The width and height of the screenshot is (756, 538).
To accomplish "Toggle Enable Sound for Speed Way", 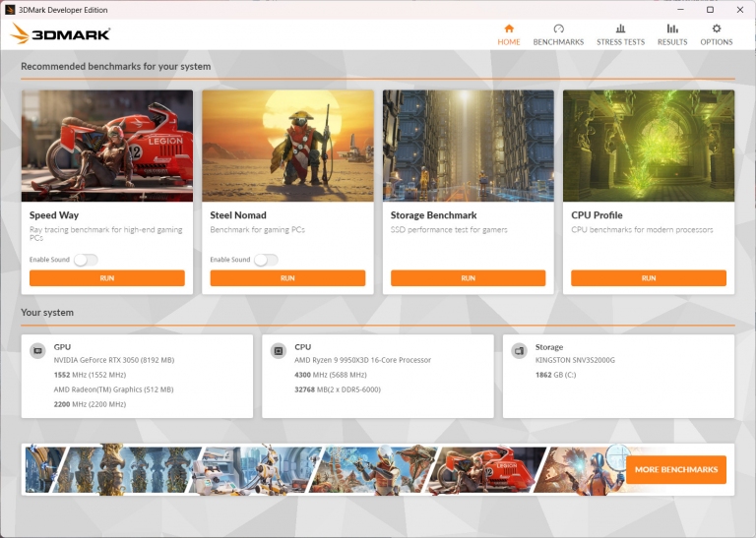I will (86, 260).
